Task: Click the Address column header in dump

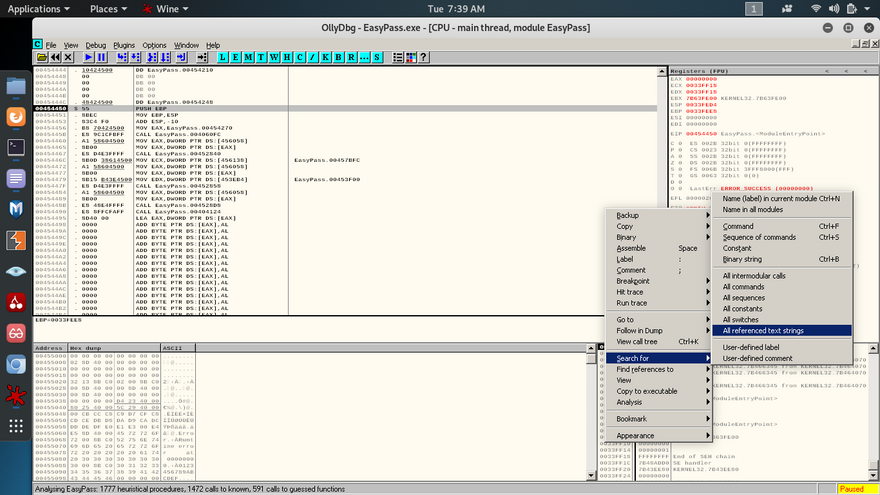Action: pyautogui.click(x=50, y=348)
